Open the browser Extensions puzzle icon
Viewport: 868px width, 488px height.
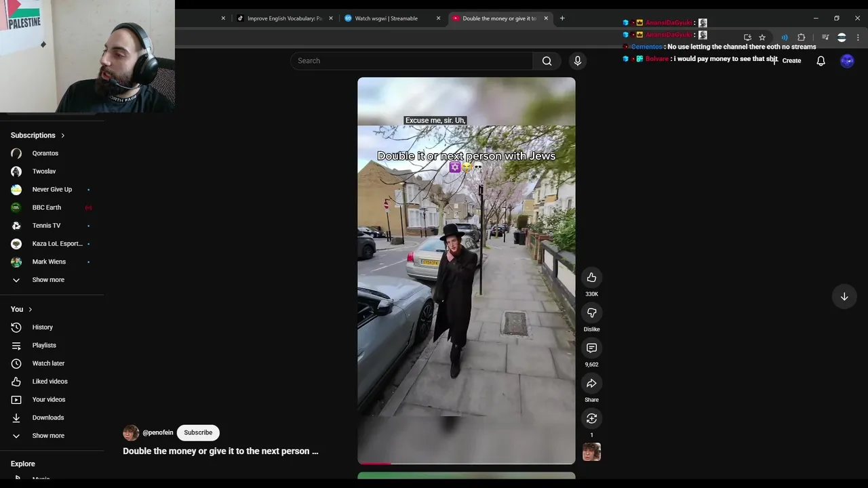point(802,37)
